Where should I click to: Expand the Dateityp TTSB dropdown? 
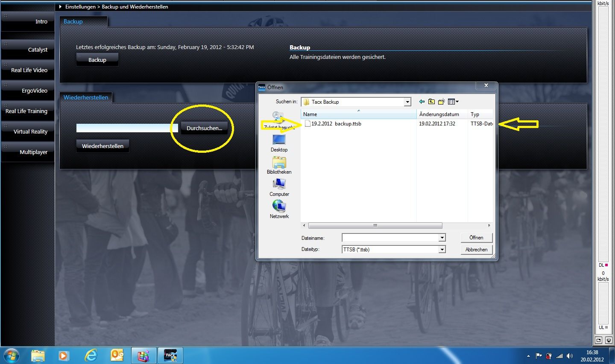[x=442, y=250]
